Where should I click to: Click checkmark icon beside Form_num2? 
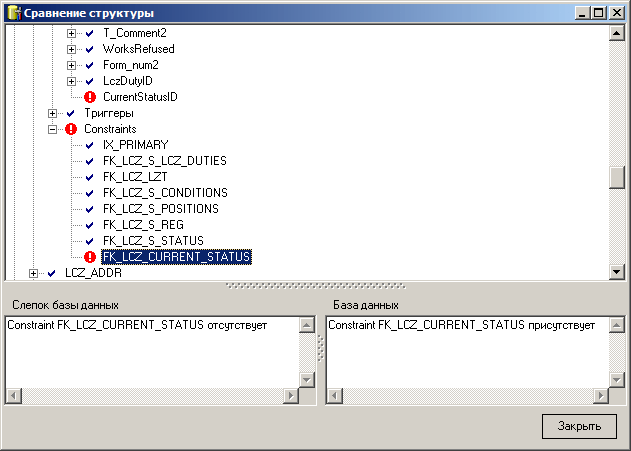tap(90, 65)
